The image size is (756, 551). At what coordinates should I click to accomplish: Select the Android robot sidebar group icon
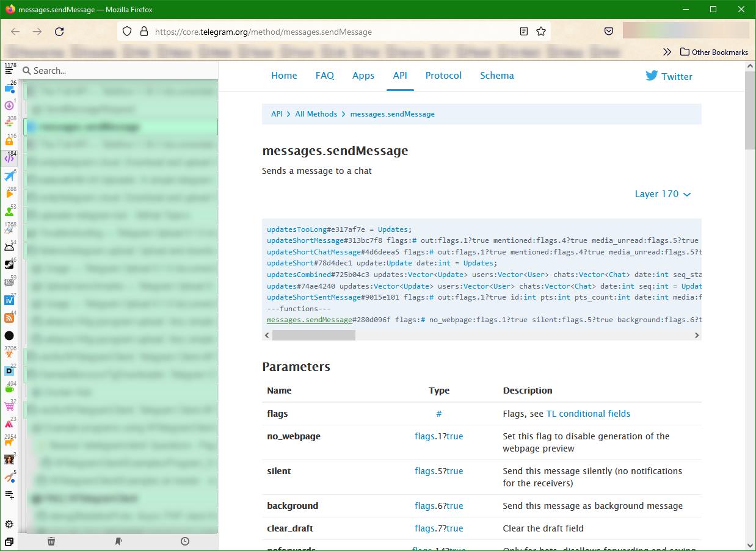pyautogui.click(x=9, y=247)
